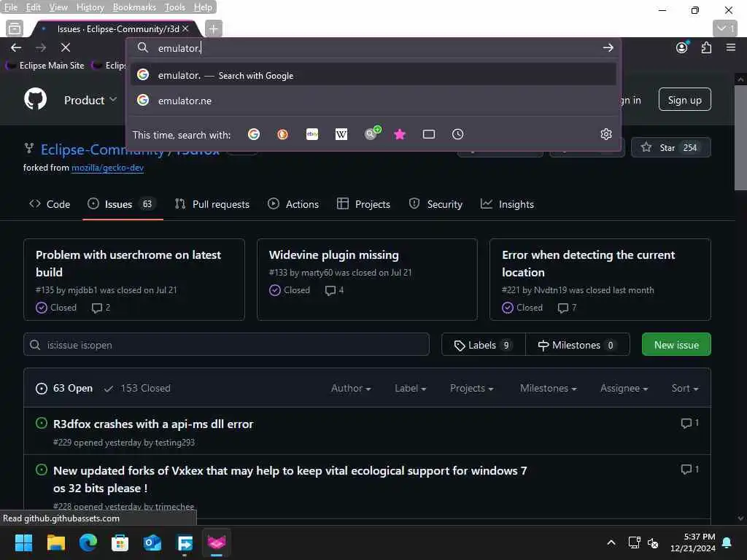
Task: Open notifications bell in taskbar
Action: pos(727,542)
